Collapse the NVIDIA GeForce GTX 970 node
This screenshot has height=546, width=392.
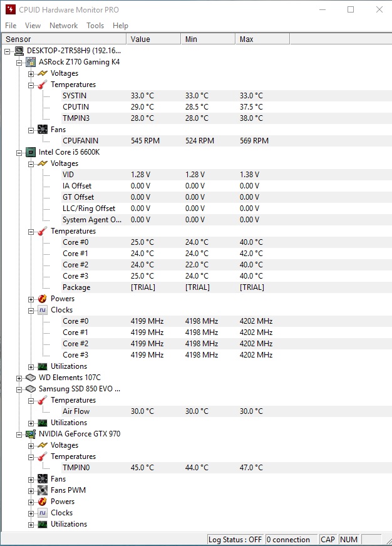click(x=19, y=435)
